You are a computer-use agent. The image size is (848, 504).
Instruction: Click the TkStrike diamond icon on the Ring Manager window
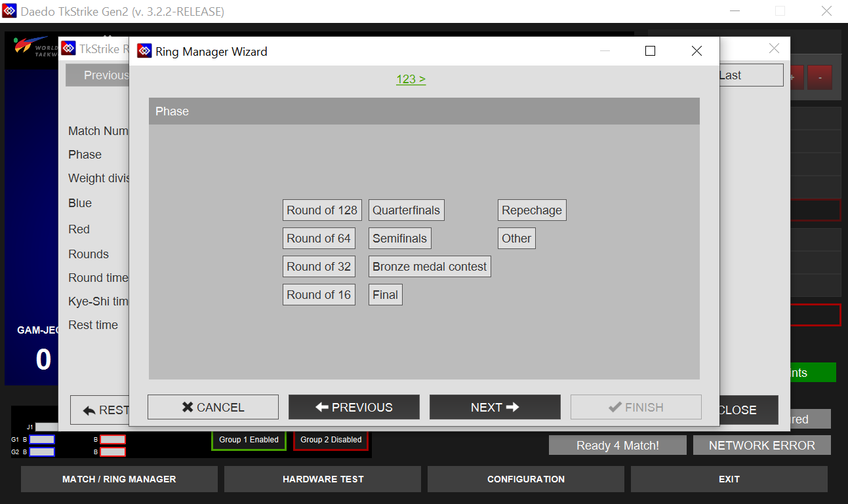(x=68, y=47)
